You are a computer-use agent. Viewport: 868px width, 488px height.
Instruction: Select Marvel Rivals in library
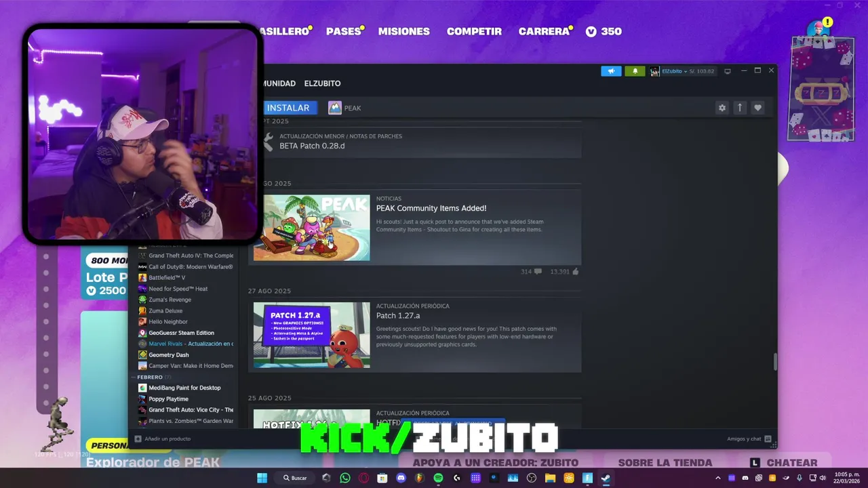tap(186, 344)
